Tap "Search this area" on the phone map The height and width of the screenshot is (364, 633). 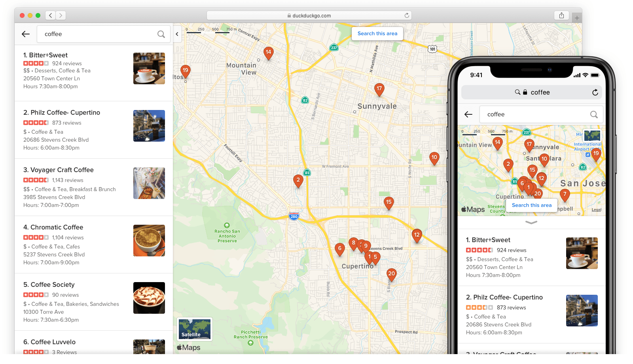click(531, 205)
